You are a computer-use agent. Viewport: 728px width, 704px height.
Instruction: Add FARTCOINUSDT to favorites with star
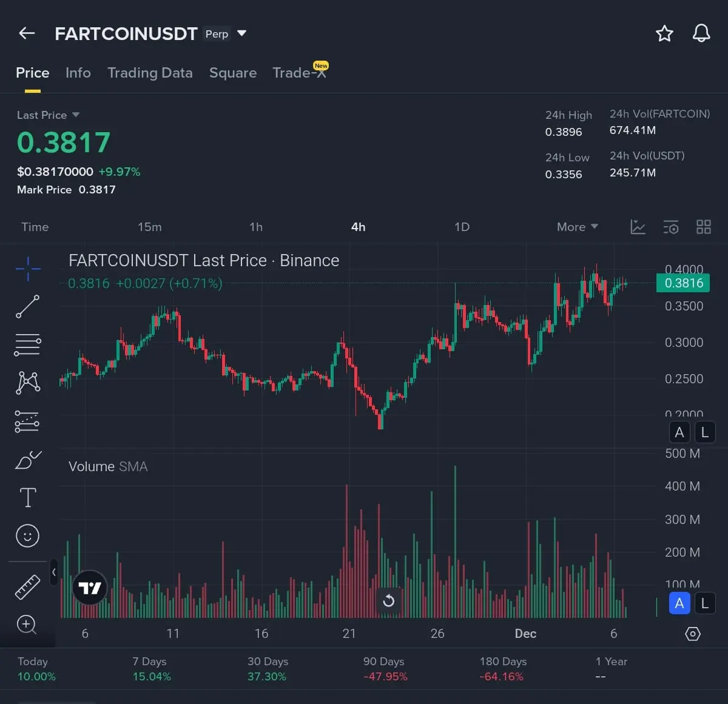[x=664, y=33]
